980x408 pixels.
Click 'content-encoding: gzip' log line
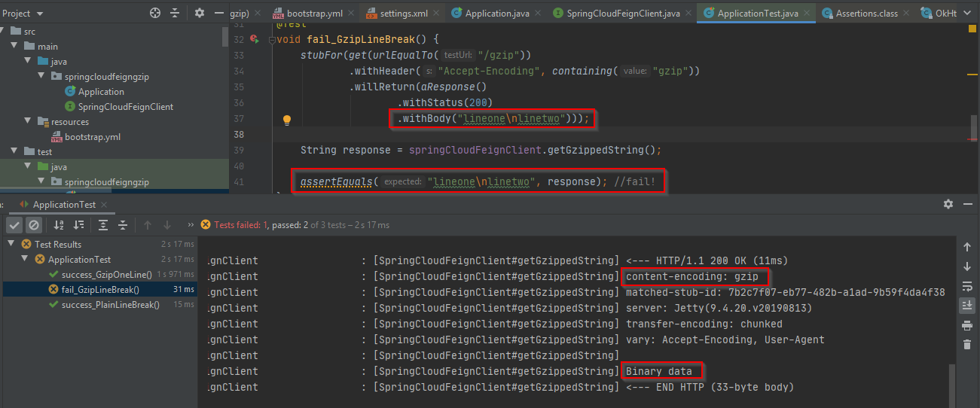[691, 276]
